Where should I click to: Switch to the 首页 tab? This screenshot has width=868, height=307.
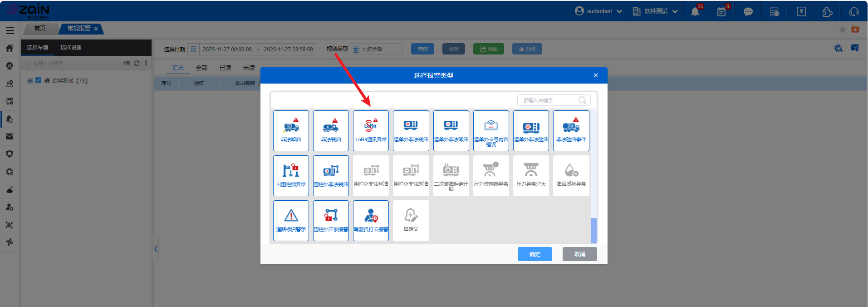coord(40,29)
